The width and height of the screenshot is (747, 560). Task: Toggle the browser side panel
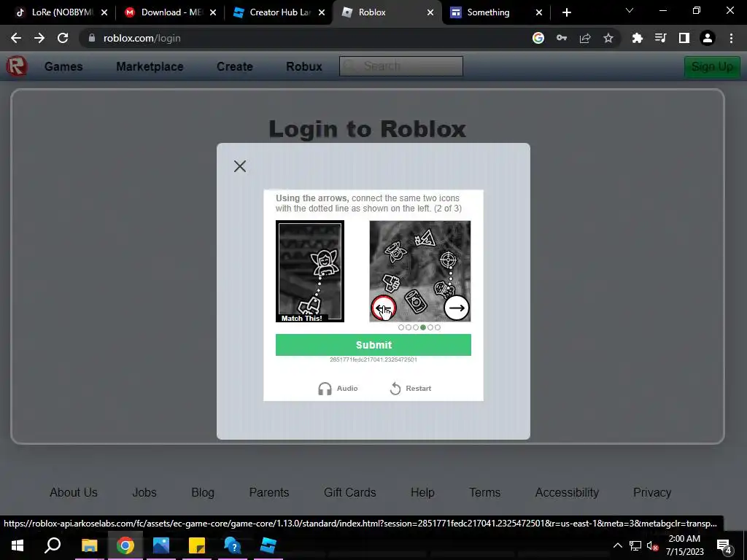point(684,38)
